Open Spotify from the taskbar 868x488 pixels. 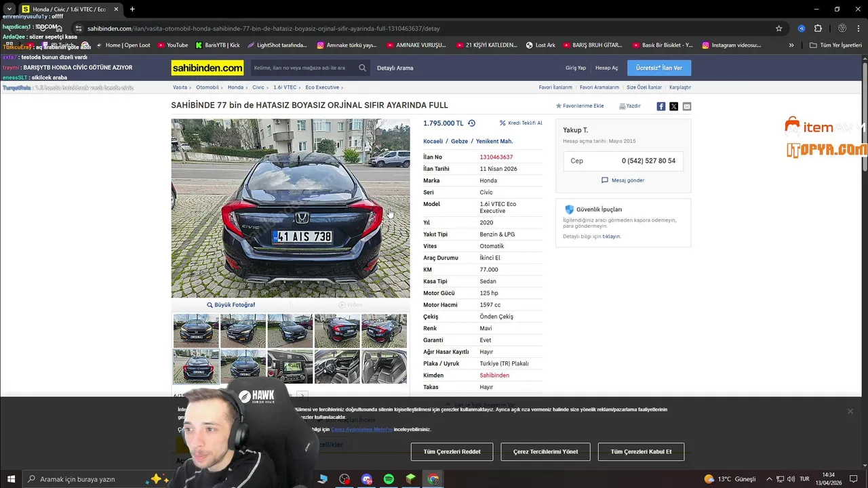[x=389, y=479]
